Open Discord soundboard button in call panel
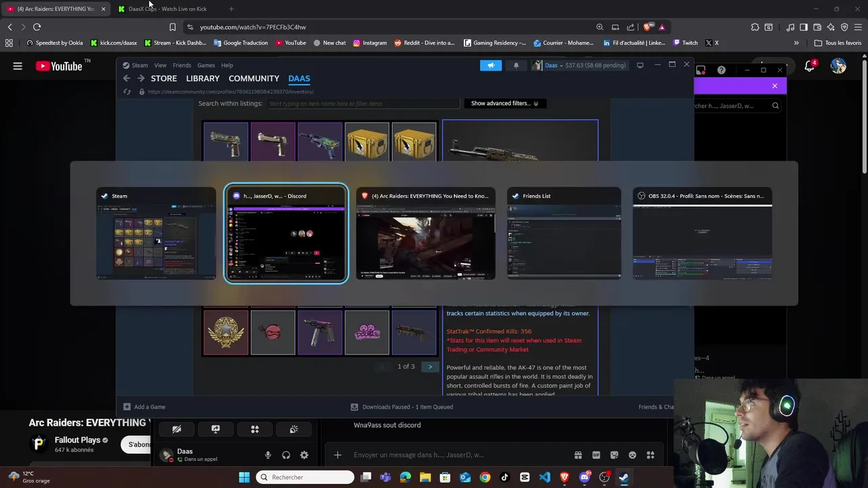Image resolution: width=868 pixels, height=488 pixels. [x=294, y=429]
